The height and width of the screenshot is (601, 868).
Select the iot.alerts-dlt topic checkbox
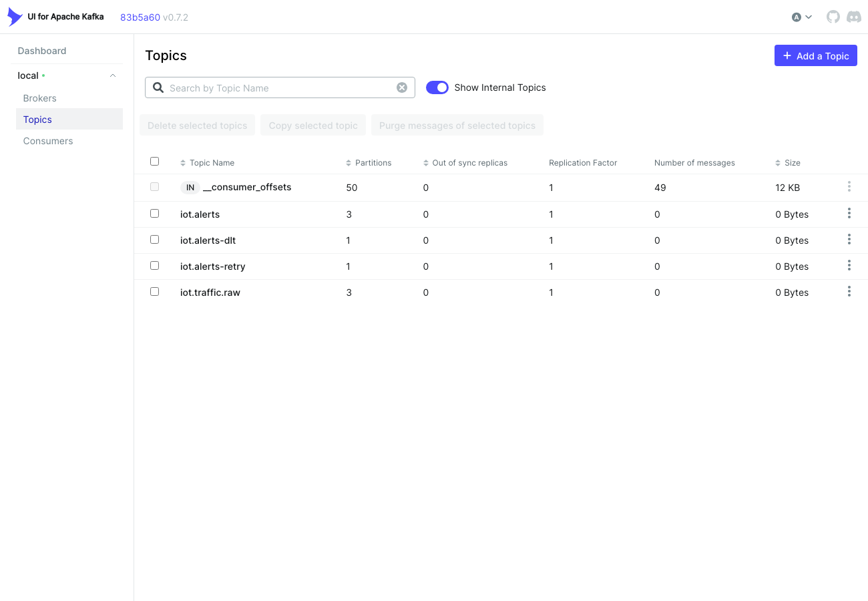155,239
